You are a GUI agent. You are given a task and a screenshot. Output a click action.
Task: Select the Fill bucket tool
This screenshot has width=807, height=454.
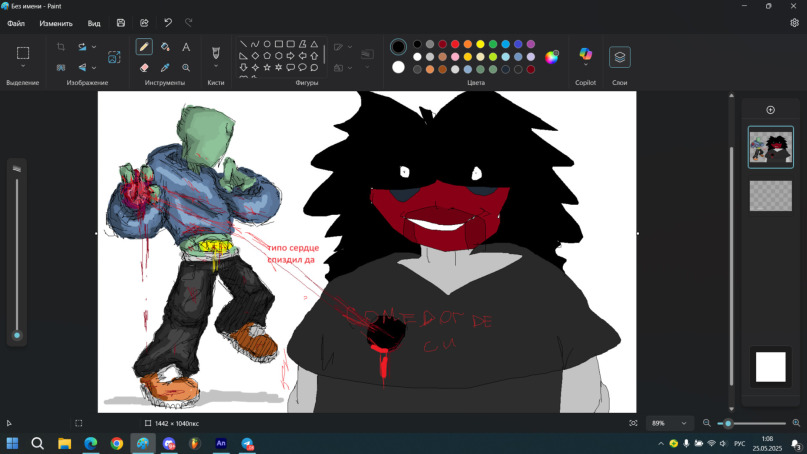(165, 47)
